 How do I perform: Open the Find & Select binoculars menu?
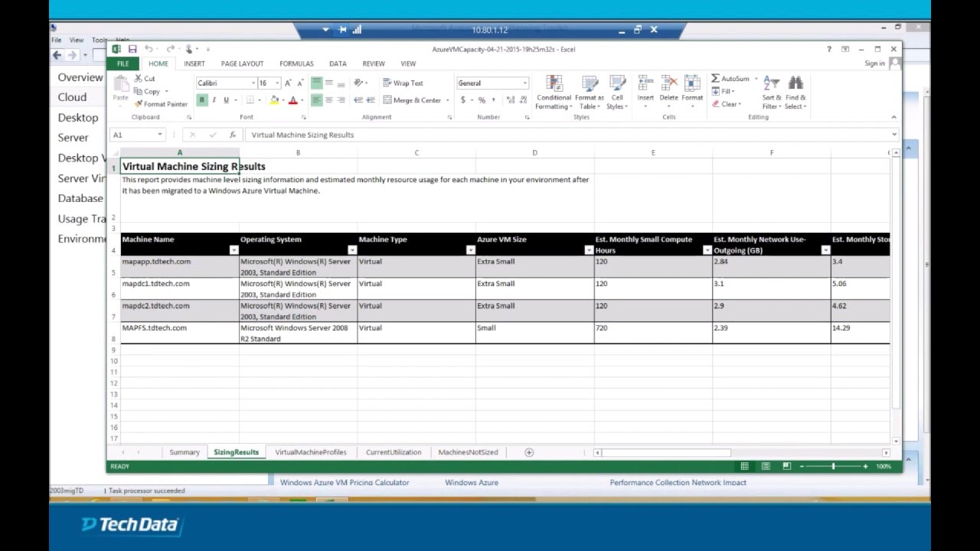(x=795, y=93)
